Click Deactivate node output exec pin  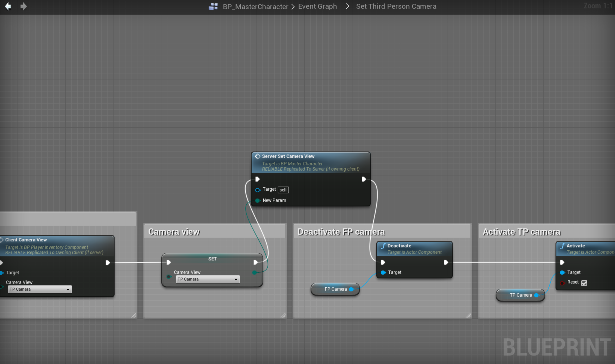[x=446, y=262]
